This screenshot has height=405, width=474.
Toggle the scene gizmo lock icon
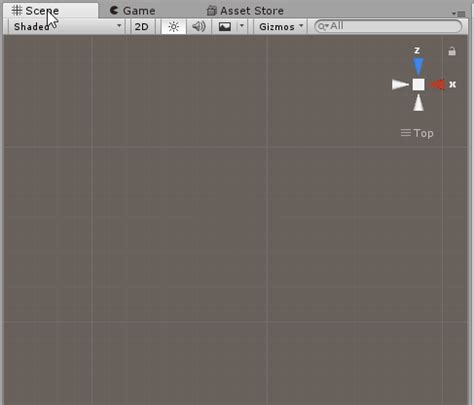click(452, 51)
